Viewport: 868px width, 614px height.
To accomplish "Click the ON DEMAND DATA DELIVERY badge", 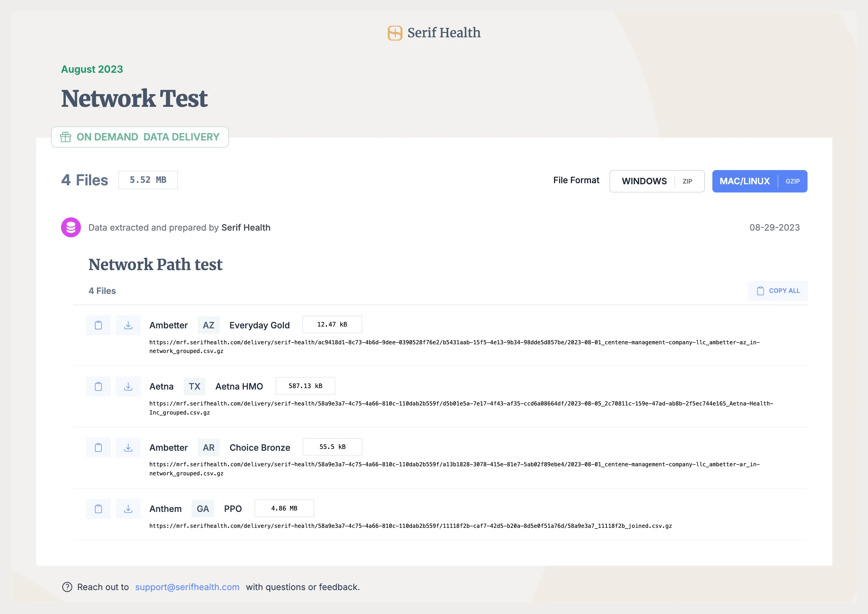I will click(140, 137).
